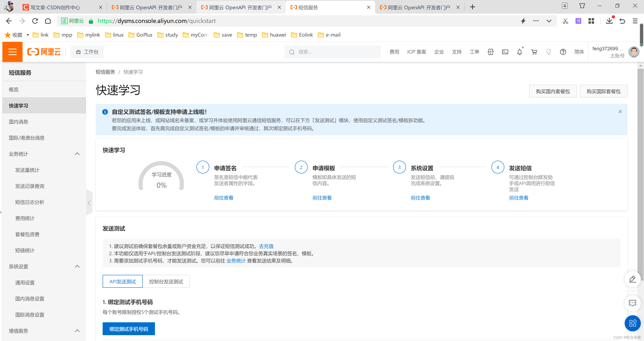Reload the current page
The image size is (644, 341).
(35, 21)
